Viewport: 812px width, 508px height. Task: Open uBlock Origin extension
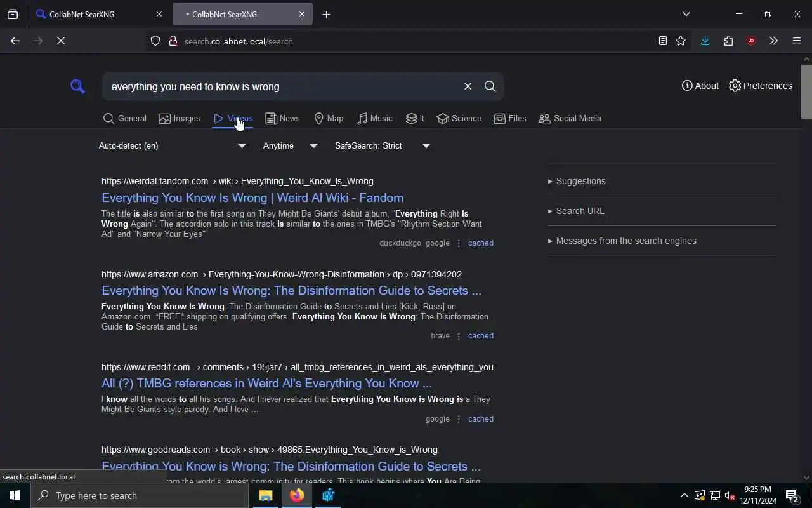[x=751, y=41]
